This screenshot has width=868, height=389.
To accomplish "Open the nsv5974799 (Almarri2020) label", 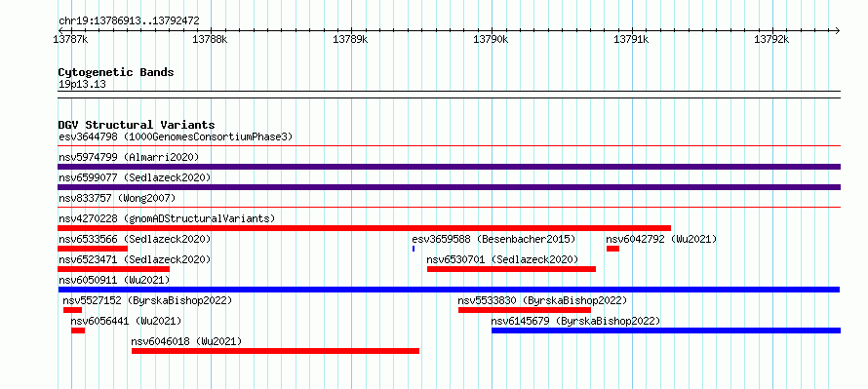I will [129, 157].
